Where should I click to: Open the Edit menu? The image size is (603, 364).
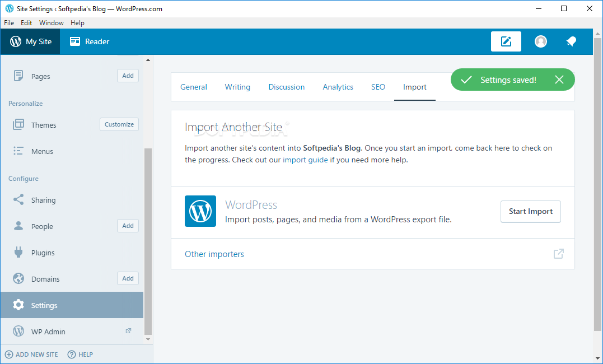[x=26, y=23]
